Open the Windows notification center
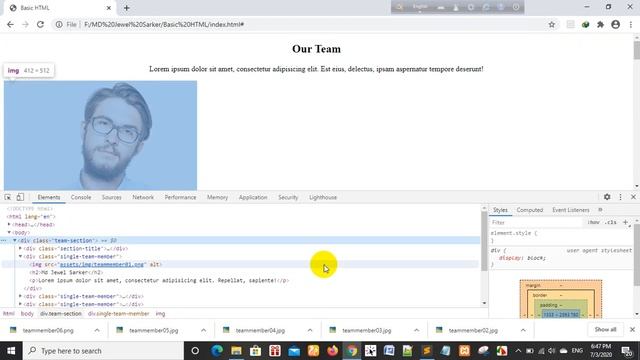The width and height of the screenshot is (640, 360). (x=627, y=351)
